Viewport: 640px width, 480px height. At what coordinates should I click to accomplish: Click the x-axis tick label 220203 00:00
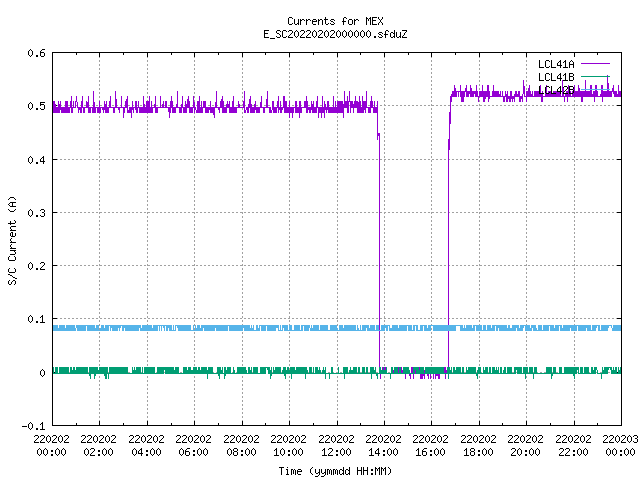620,445
